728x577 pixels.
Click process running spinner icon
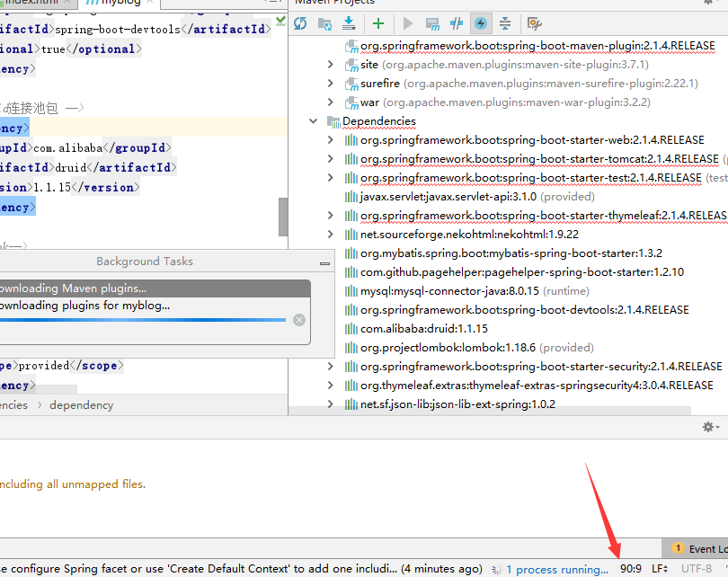[497, 569]
